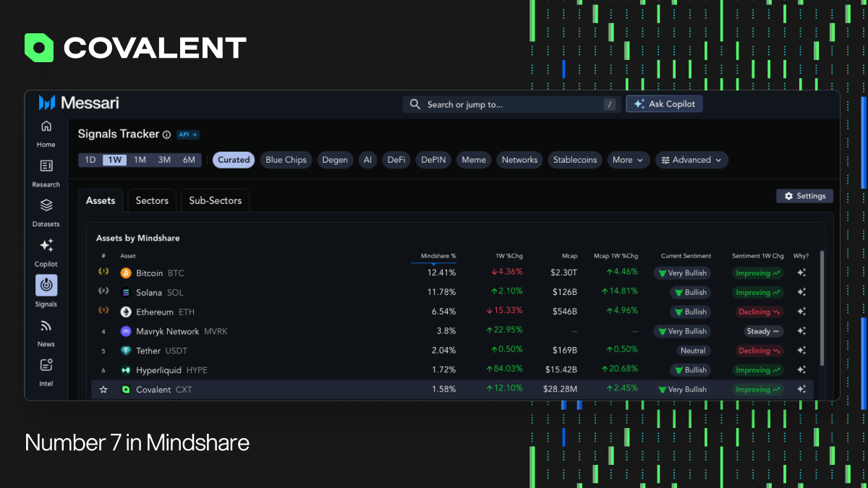The width and height of the screenshot is (868, 488).
Task: Switch to the Assets tab
Action: point(101,200)
